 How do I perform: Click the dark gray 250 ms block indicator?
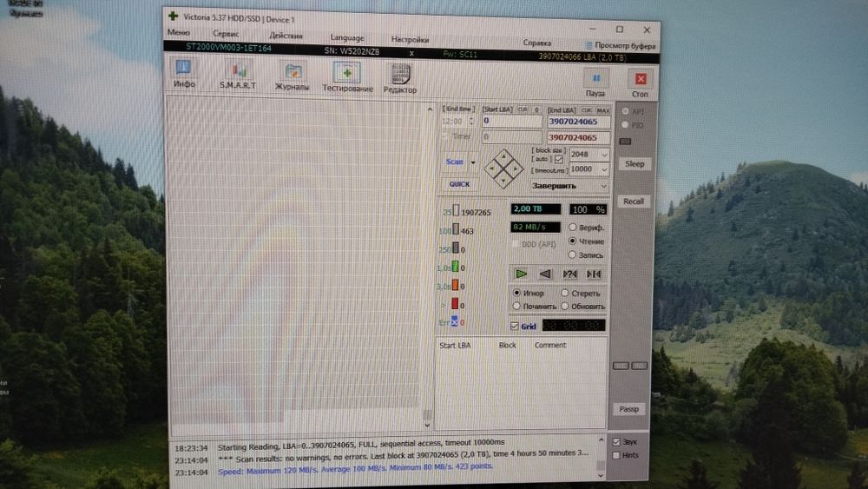456,248
